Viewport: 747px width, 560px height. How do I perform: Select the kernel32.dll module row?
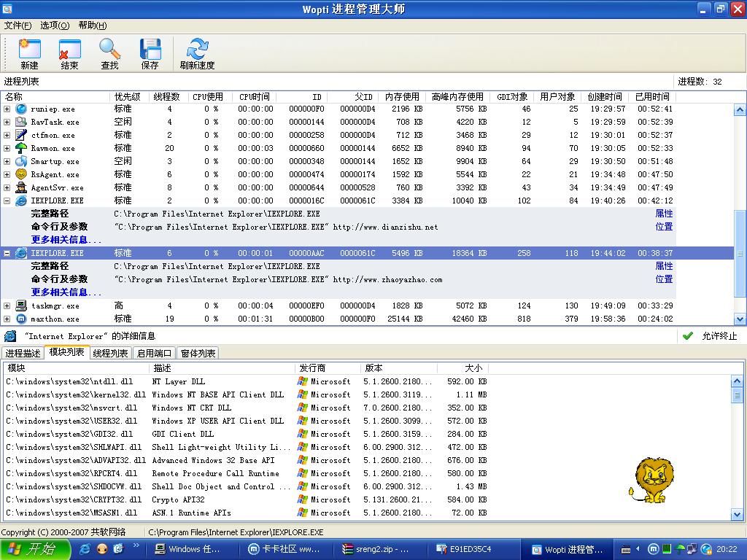(247, 394)
